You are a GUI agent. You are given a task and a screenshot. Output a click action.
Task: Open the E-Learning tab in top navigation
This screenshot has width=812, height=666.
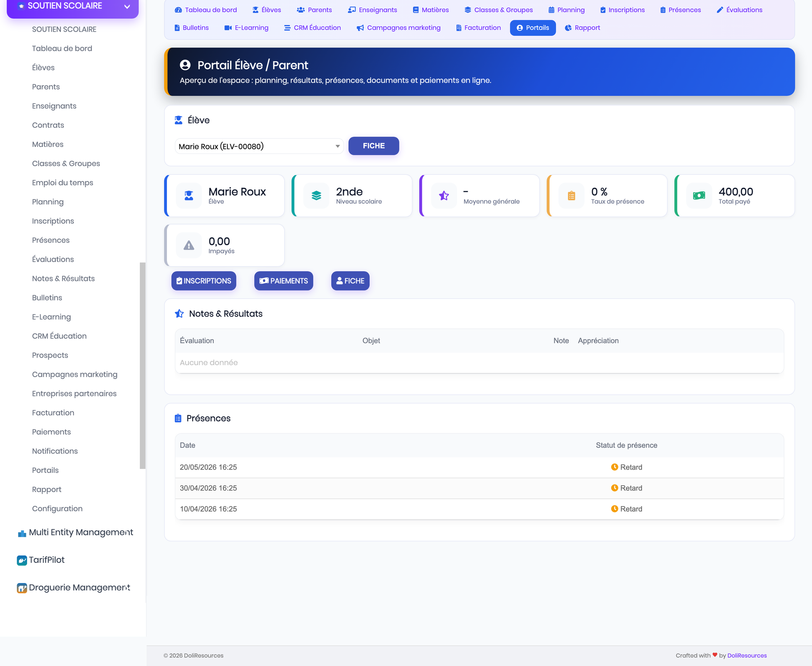pyautogui.click(x=247, y=28)
